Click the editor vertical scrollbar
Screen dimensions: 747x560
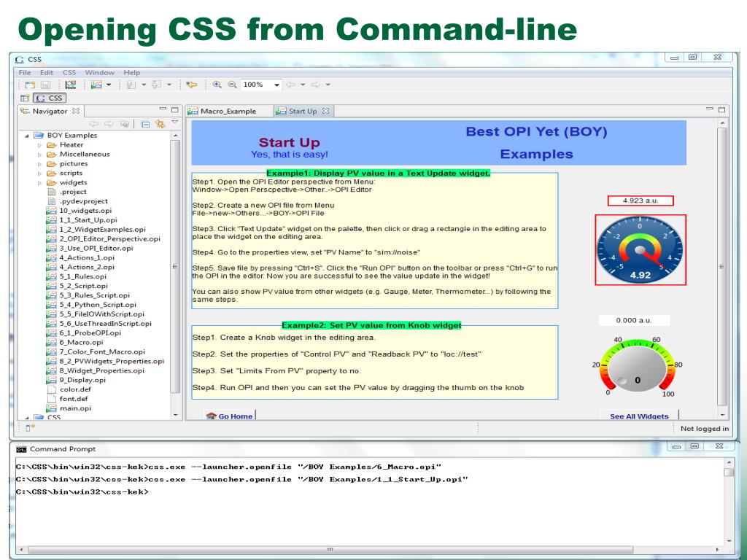(x=722, y=267)
